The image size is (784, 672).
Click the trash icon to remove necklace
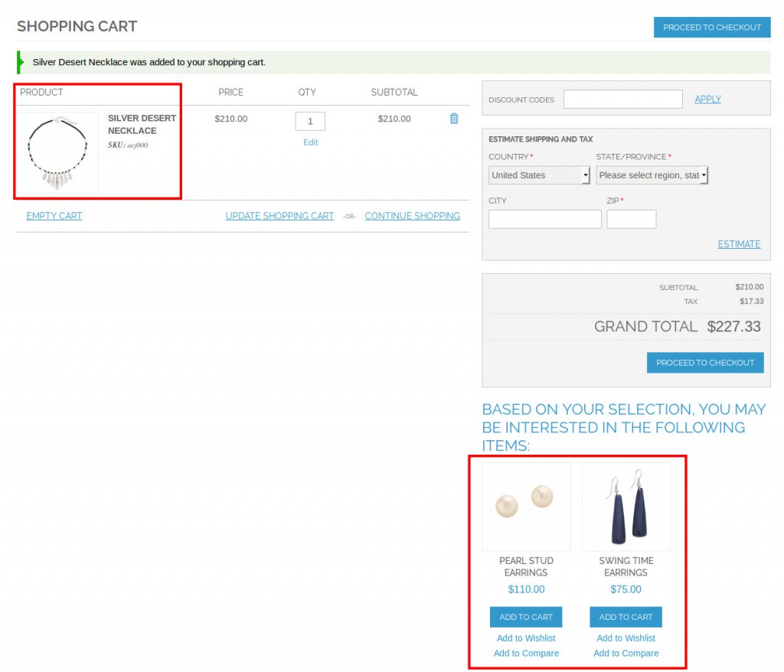click(x=454, y=119)
